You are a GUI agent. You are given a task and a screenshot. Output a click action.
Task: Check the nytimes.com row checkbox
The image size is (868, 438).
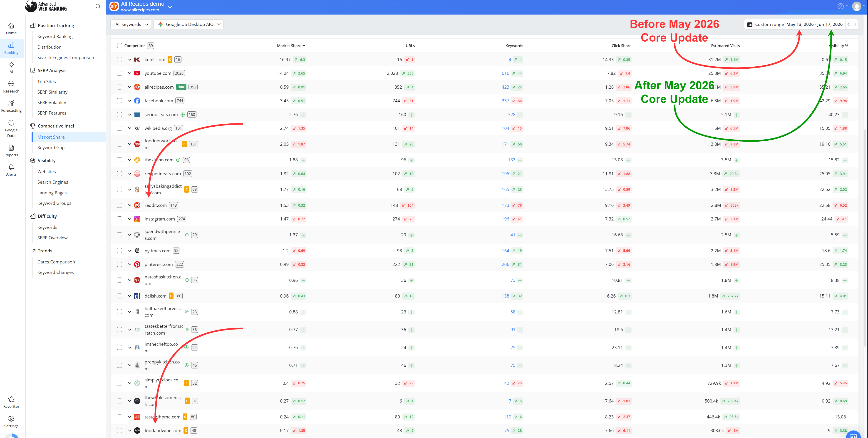119,250
